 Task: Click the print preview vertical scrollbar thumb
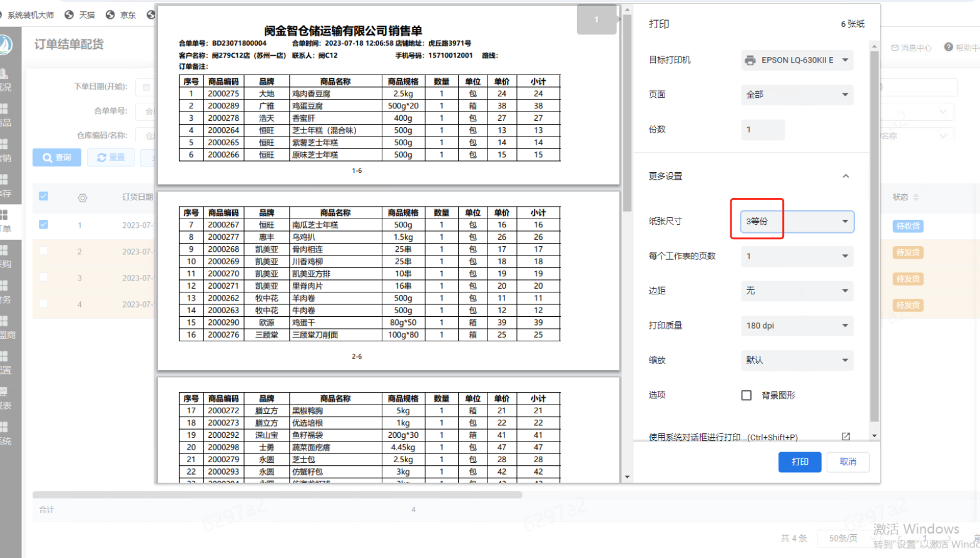[x=627, y=113]
